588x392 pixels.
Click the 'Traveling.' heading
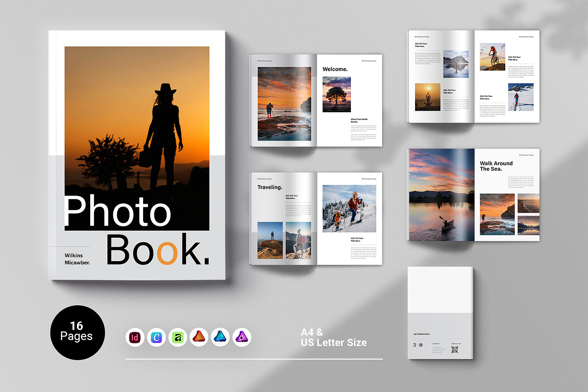[270, 187]
